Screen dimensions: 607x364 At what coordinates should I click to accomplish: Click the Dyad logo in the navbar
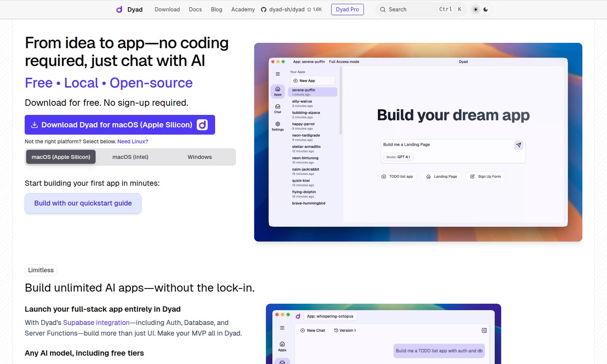(129, 9)
